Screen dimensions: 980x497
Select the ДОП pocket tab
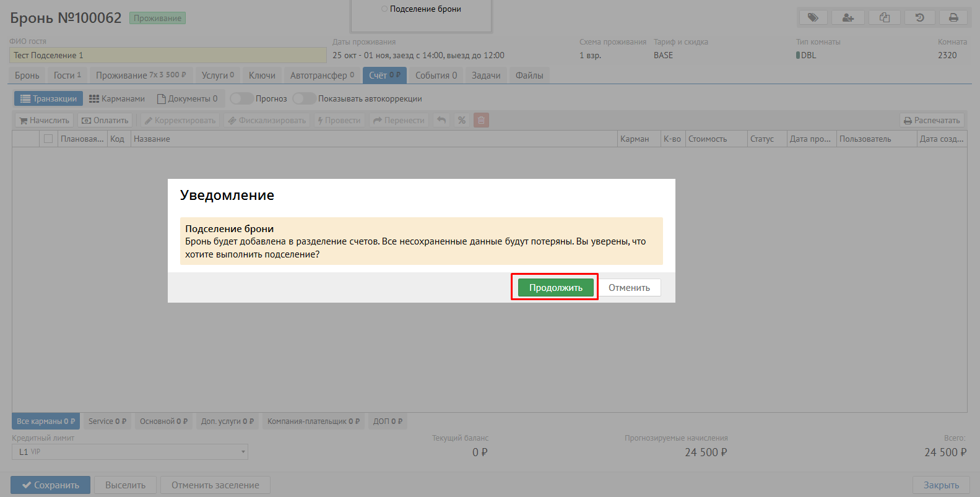[x=388, y=421]
